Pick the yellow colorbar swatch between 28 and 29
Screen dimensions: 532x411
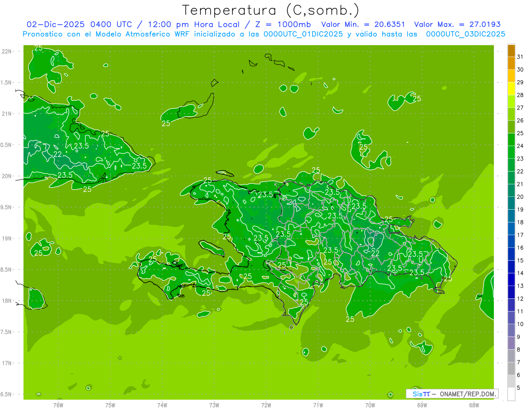click(x=511, y=89)
